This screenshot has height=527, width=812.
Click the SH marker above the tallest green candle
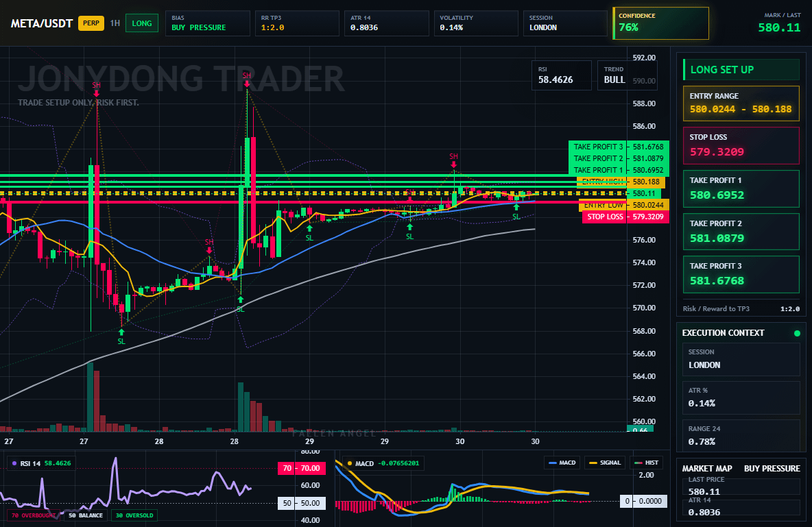tap(246, 79)
